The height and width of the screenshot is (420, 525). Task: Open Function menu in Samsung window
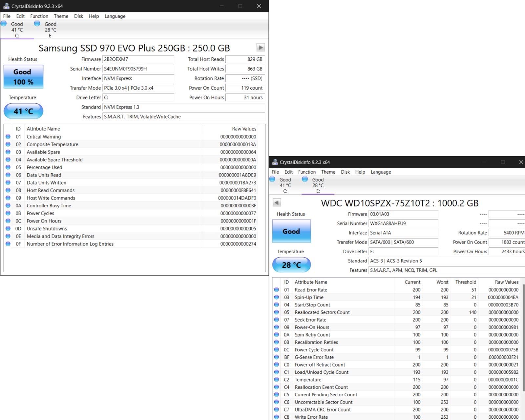tap(39, 16)
